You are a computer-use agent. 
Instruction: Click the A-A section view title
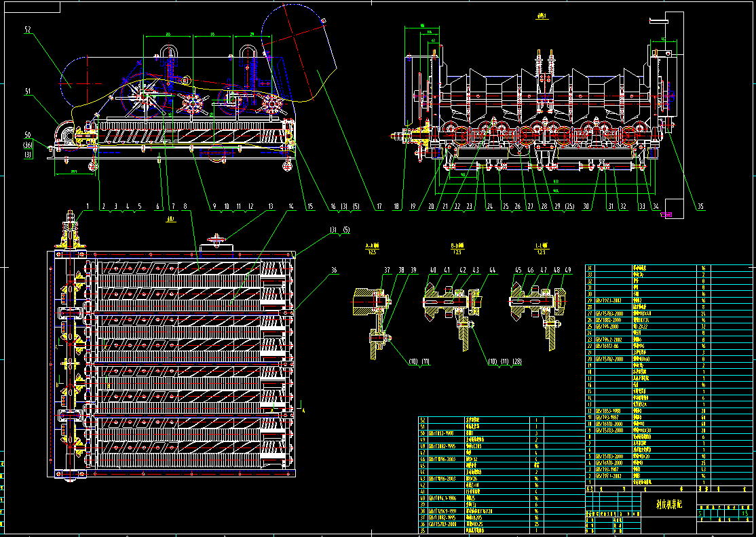tap(372, 247)
